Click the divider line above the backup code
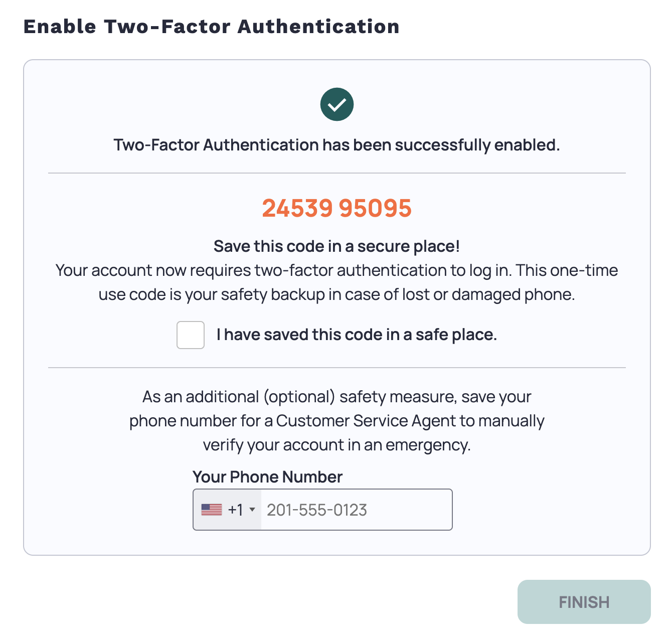The height and width of the screenshot is (638, 672). [x=337, y=173]
